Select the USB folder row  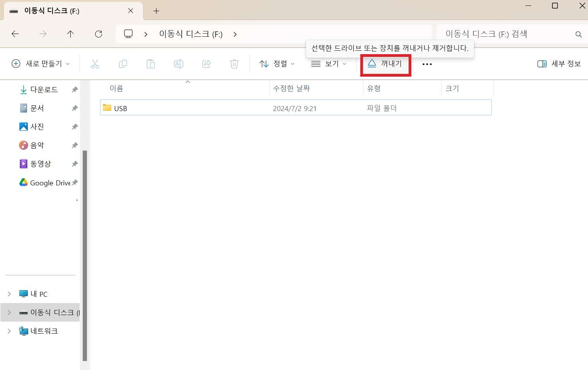(x=296, y=108)
